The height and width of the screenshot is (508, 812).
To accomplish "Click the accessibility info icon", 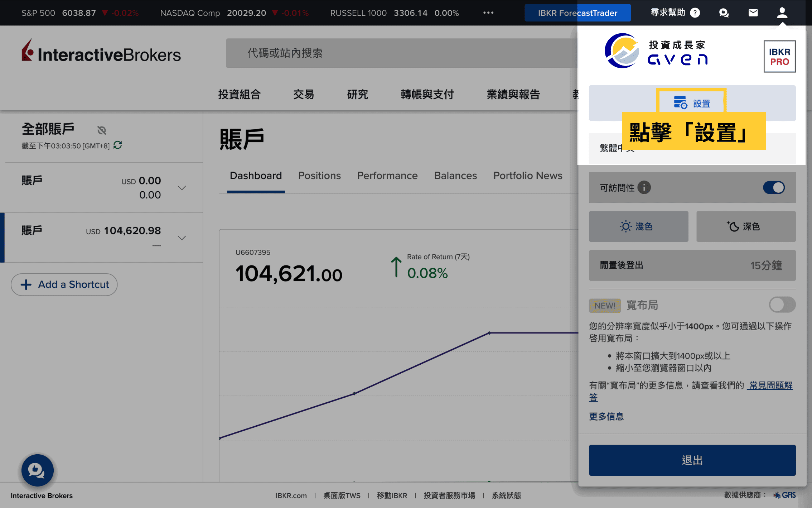I will [x=644, y=187].
